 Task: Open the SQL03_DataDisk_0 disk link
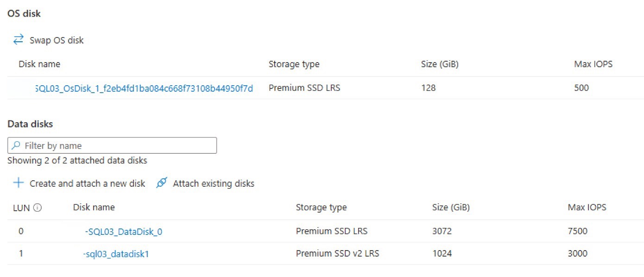pyautogui.click(x=124, y=231)
